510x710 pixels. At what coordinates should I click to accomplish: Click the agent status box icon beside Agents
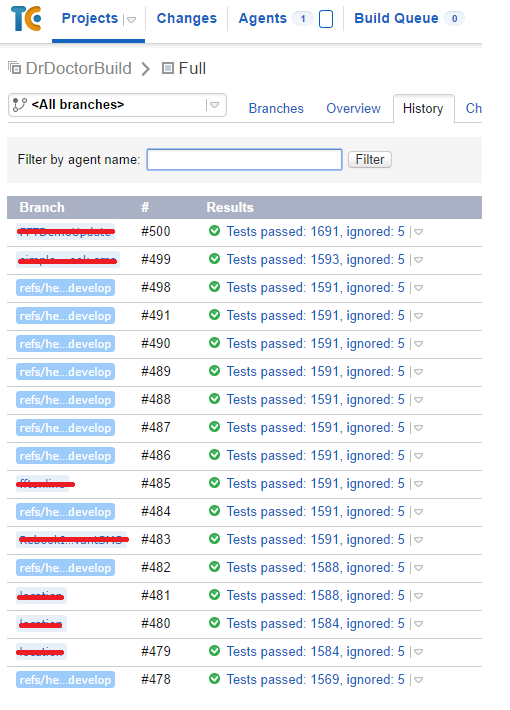click(326, 19)
